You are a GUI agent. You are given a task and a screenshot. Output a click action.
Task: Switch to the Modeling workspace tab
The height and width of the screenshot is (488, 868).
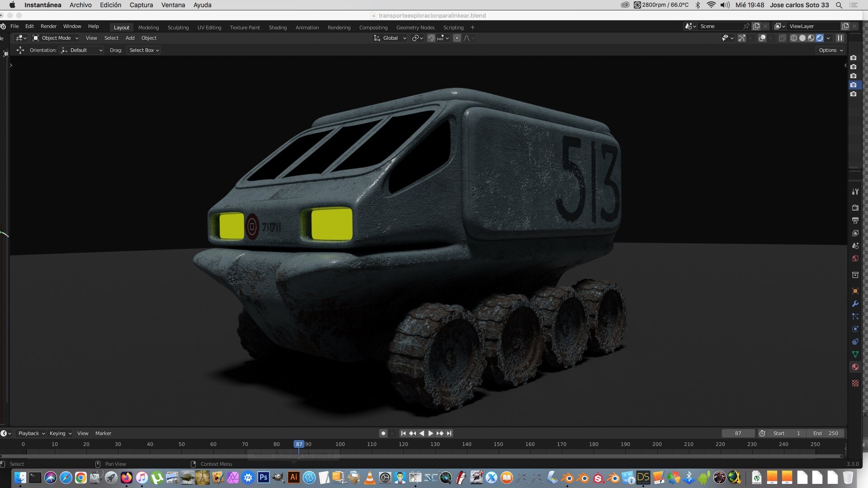coord(148,28)
